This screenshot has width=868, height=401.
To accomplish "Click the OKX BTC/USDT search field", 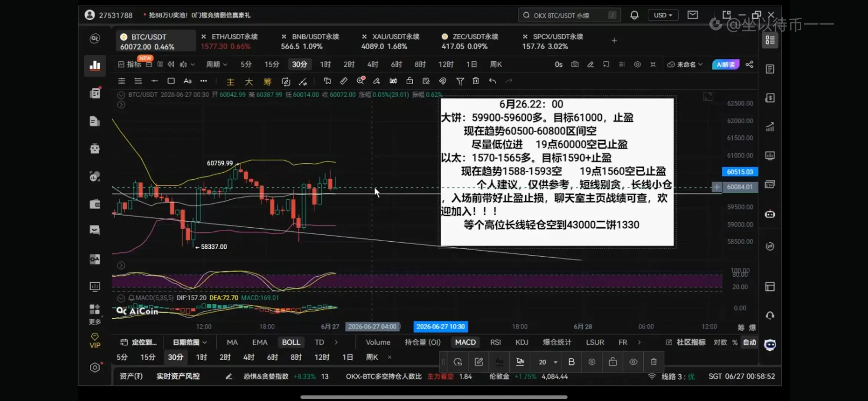I will (x=569, y=15).
